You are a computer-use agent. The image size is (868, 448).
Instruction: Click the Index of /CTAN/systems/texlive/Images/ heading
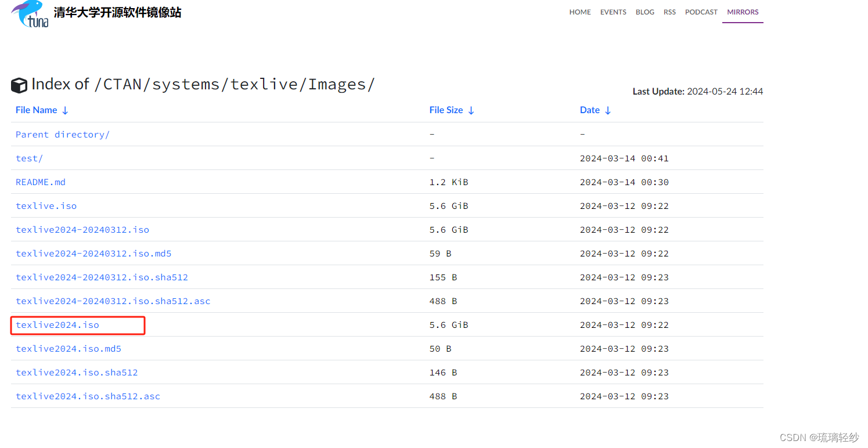click(x=203, y=85)
